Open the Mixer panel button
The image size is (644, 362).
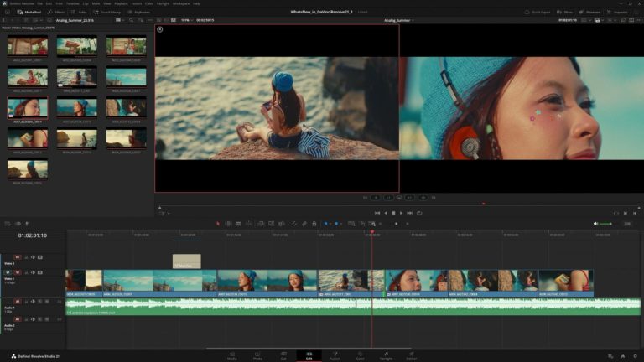(564, 13)
